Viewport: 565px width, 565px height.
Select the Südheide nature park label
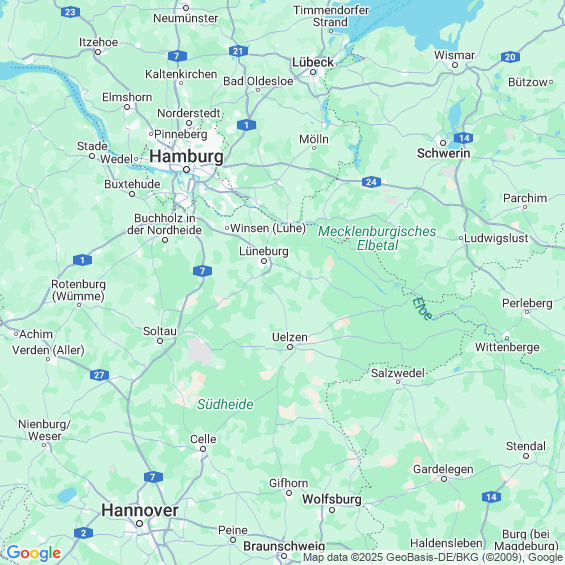[225, 404]
